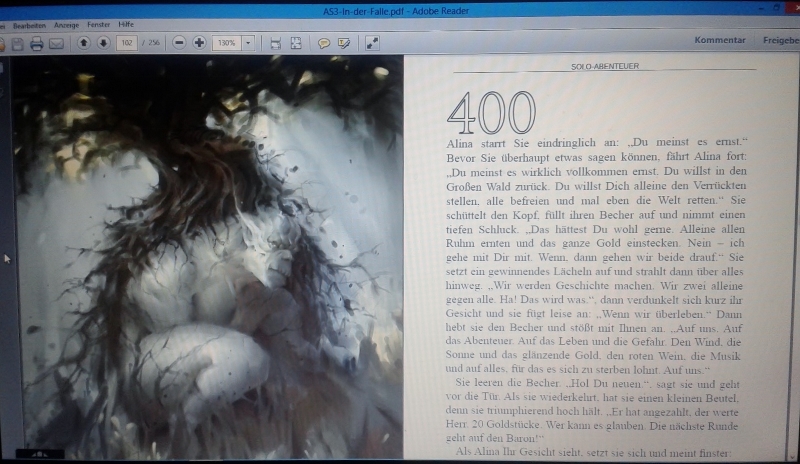
Task: Open the zoom level dropdown arrow
Action: click(x=248, y=43)
